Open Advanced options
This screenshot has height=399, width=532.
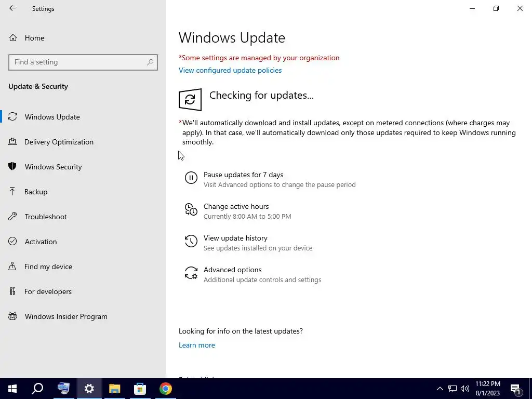[232, 270]
